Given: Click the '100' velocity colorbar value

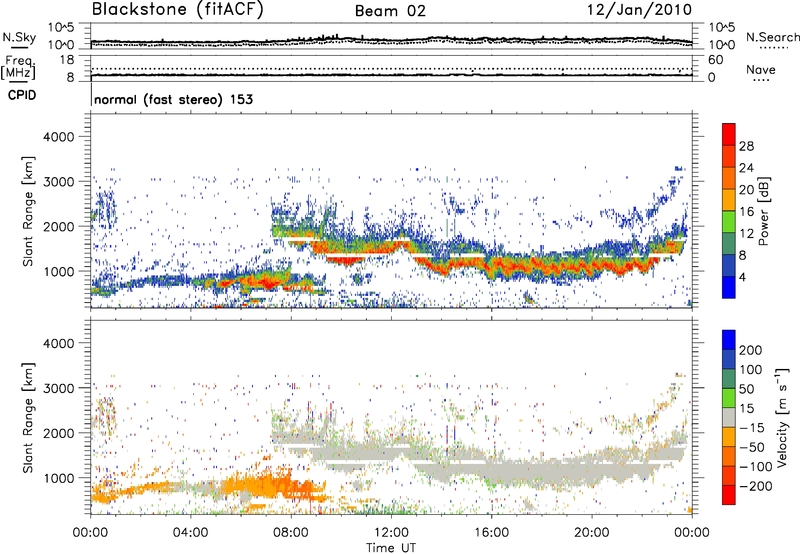Looking at the screenshot, I should click(x=751, y=369).
